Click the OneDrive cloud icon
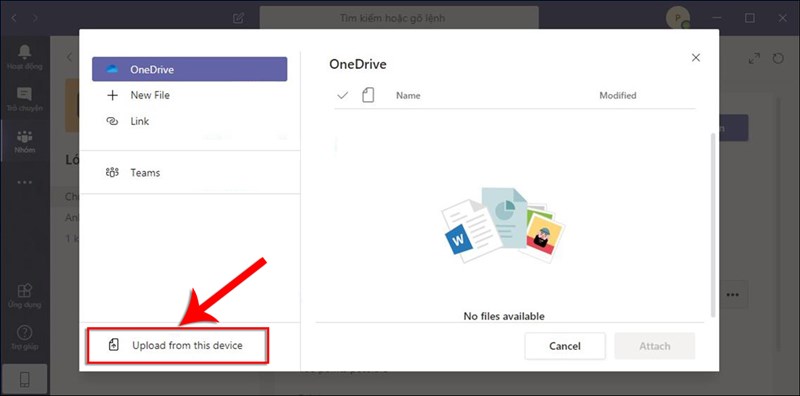The width and height of the screenshot is (800, 396). 111,69
